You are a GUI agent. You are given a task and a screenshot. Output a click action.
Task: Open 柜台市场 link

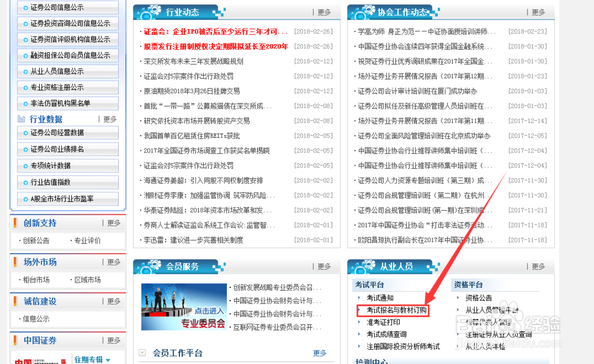(36, 280)
